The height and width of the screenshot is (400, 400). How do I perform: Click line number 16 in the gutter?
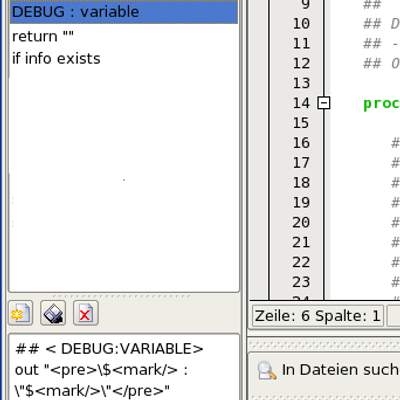[x=301, y=143]
